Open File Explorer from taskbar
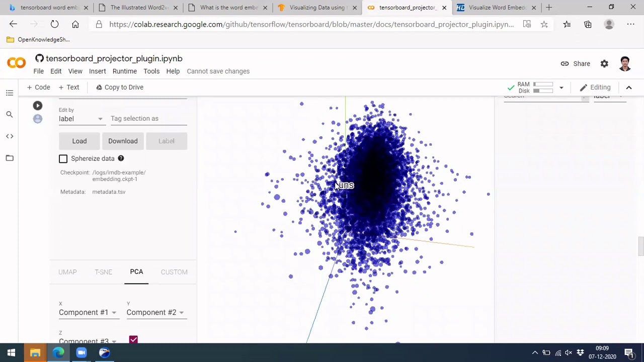 [35, 352]
